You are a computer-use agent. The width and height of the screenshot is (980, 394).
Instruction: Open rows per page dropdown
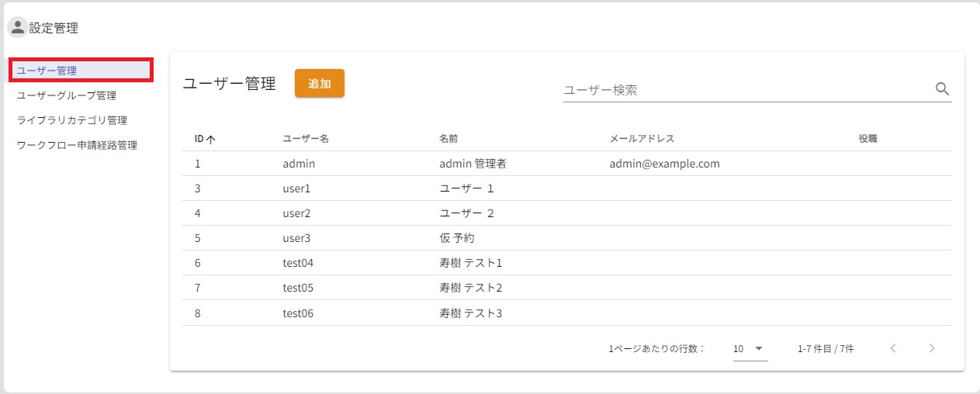click(750, 349)
